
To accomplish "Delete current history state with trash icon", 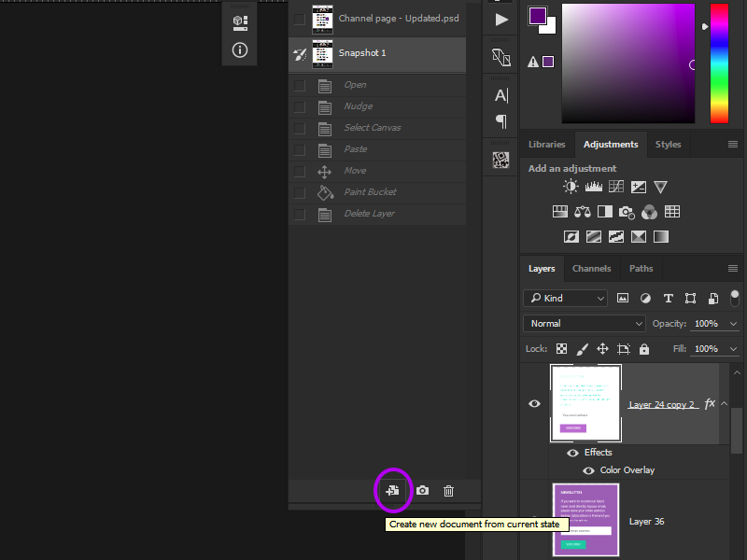I will (x=448, y=491).
